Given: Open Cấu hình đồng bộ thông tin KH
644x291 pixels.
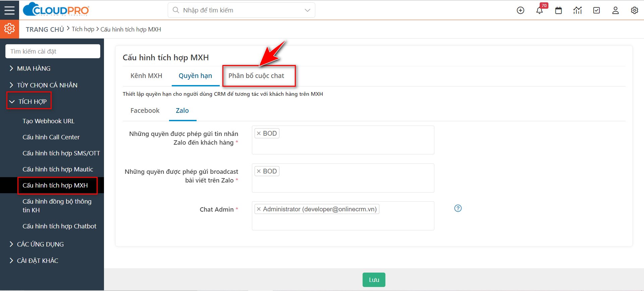Looking at the screenshot, I should 57,206.
